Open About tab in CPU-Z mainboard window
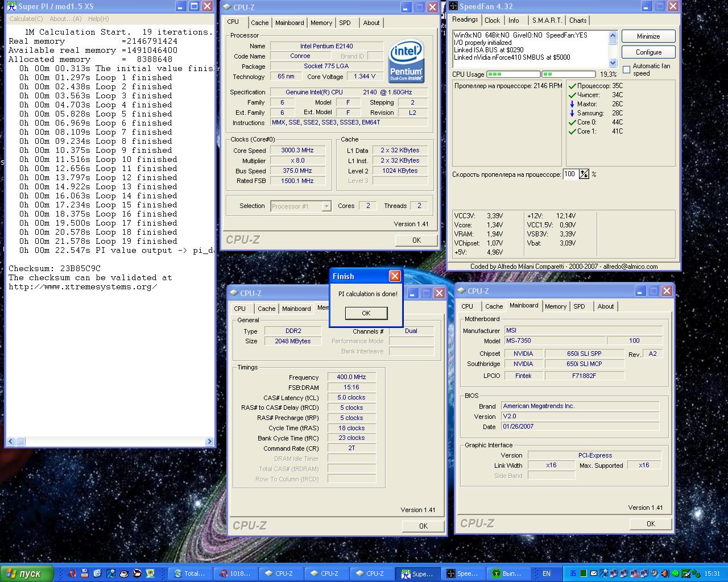The width and height of the screenshot is (728, 582). tap(606, 306)
